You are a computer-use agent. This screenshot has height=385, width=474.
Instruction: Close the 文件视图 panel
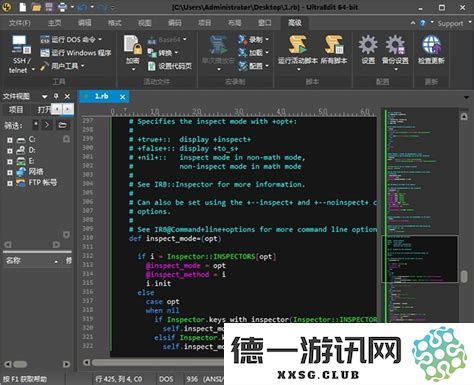(67, 96)
